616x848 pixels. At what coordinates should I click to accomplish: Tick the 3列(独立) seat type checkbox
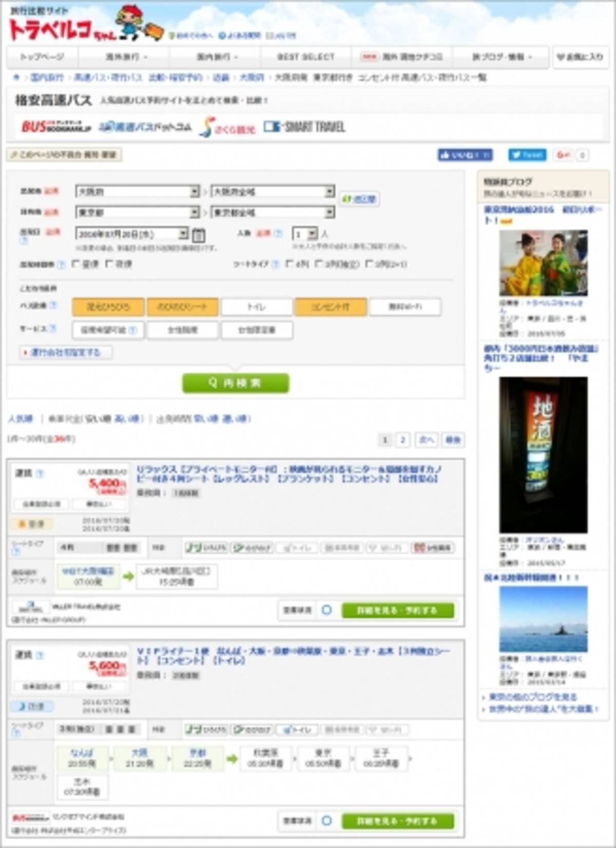click(x=318, y=264)
